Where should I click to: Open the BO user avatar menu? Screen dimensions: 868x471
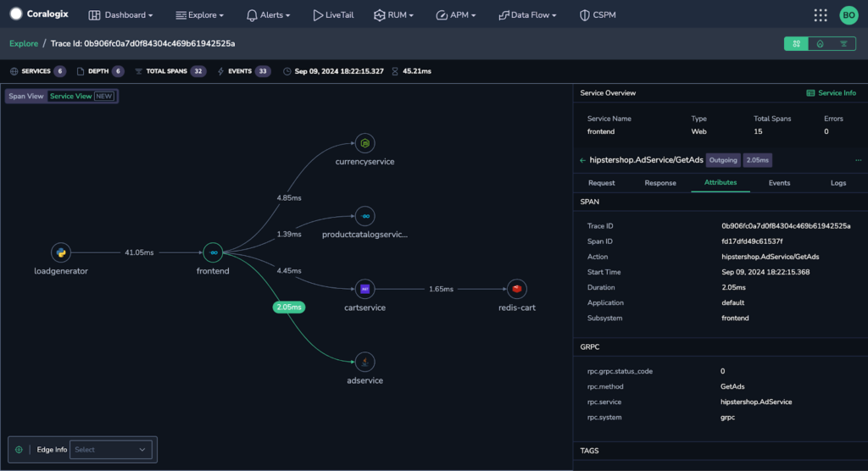tap(849, 15)
